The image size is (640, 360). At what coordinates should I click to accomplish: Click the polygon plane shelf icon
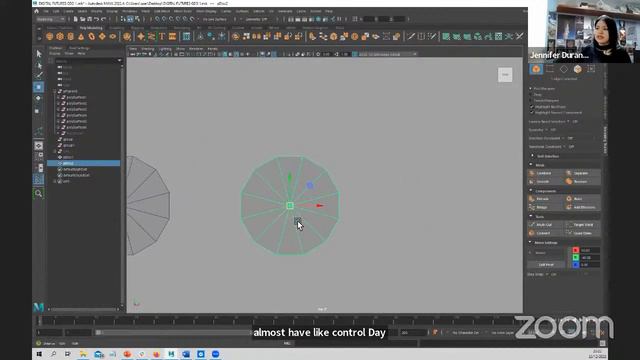(x=102, y=37)
